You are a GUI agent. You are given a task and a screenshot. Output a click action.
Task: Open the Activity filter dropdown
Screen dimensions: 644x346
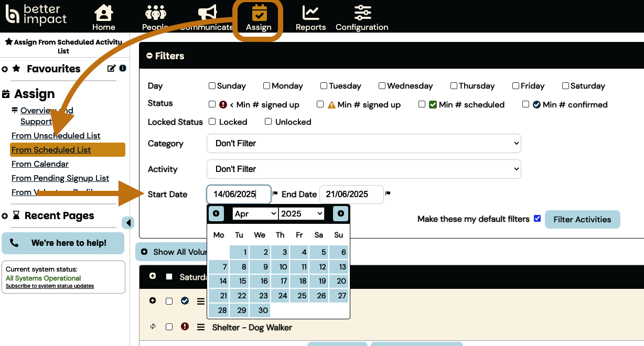click(x=363, y=169)
